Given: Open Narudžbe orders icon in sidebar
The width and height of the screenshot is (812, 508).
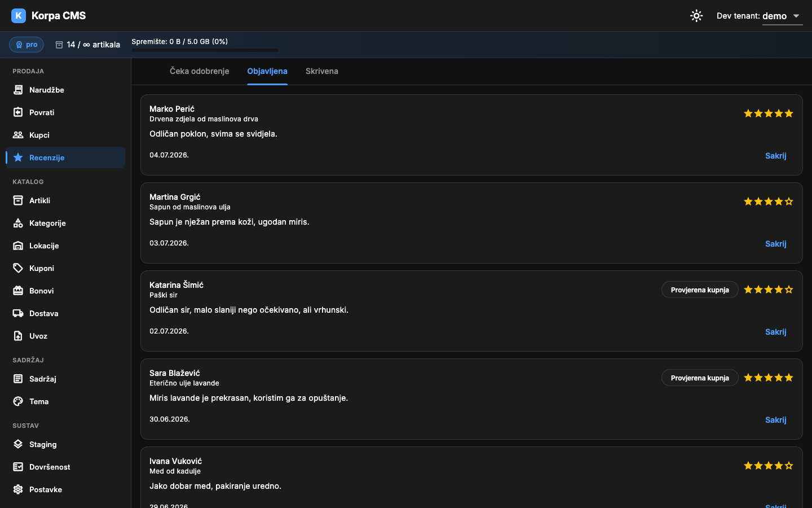Looking at the screenshot, I should point(18,90).
